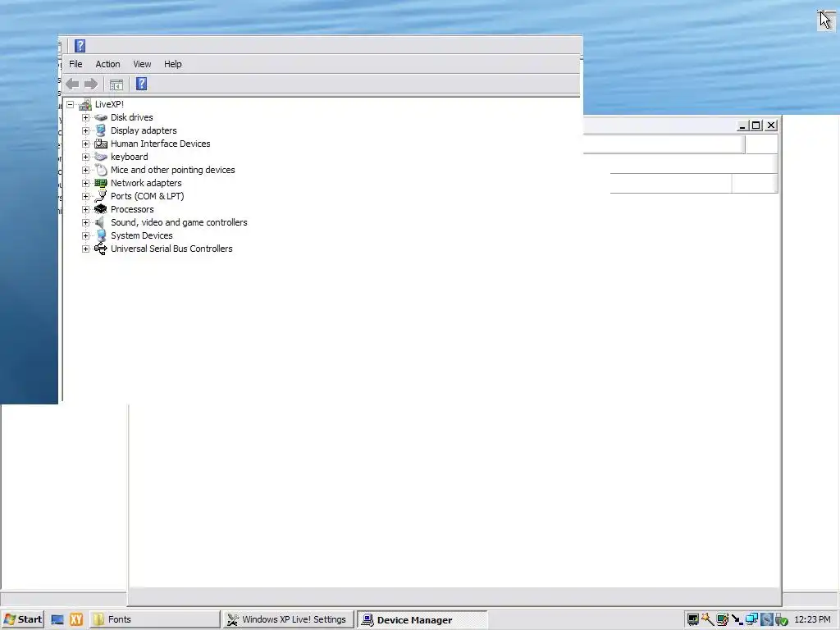Click the help icon in the title bar
Viewport: 840px width, 630px height.
[x=80, y=46]
